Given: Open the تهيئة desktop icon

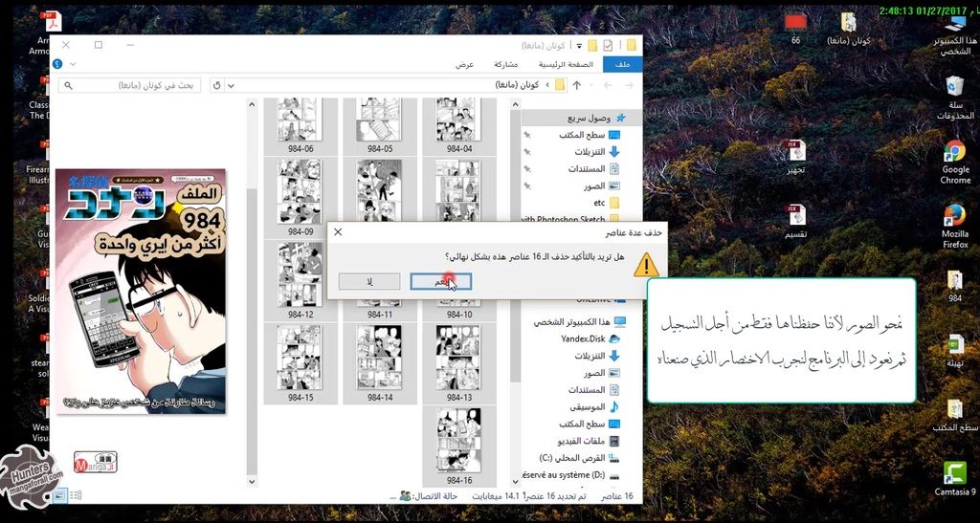Looking at the screenshot, I should (x=954, y=351).
